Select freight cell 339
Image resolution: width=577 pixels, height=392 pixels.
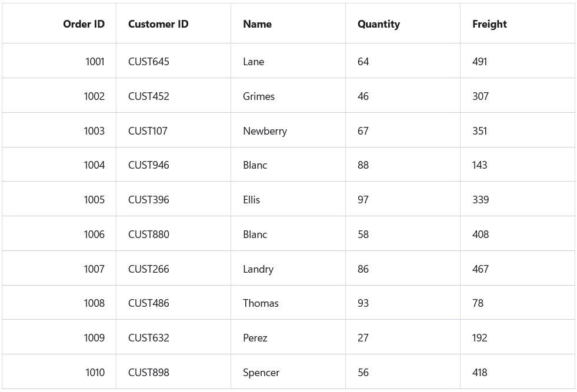tap(480, 200)
